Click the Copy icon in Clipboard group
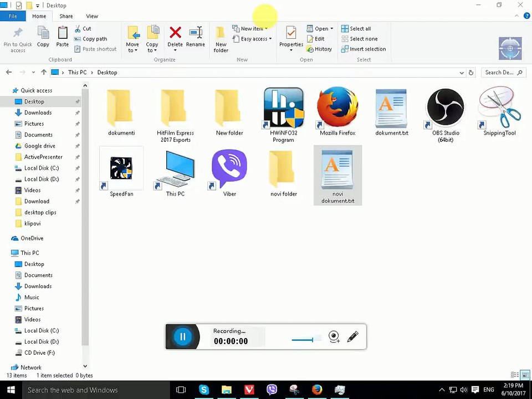This screenshot has width=532, height=399. pyautogui.click(x=43, y=33)
